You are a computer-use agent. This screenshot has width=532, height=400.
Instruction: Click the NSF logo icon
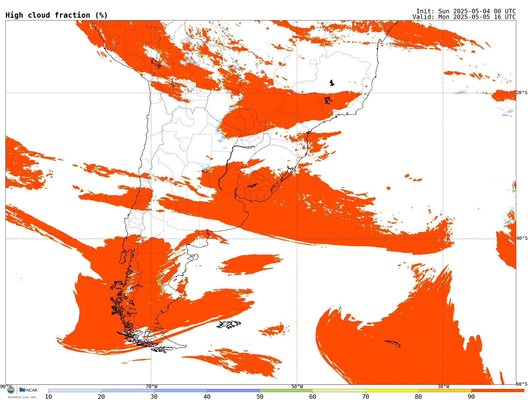[11, 390]
